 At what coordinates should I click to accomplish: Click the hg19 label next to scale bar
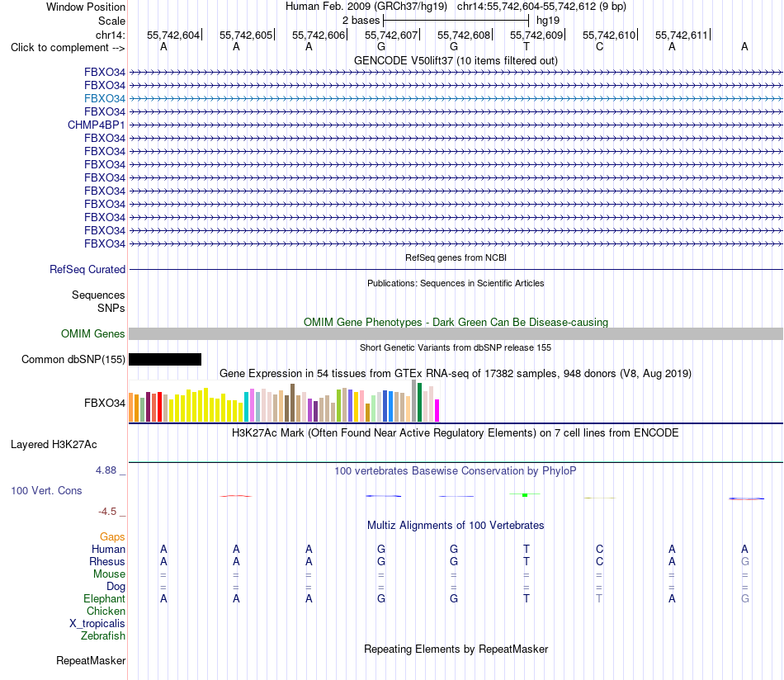tap(548, 21)
